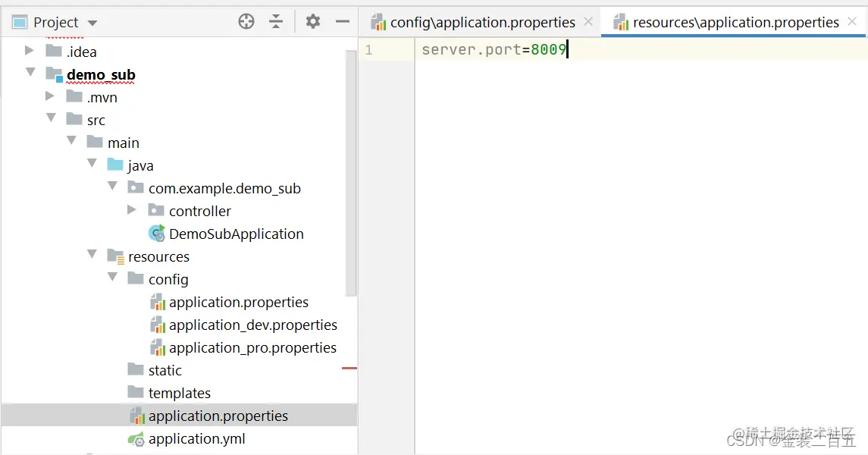Click the static folder icon

click(136, 369)
